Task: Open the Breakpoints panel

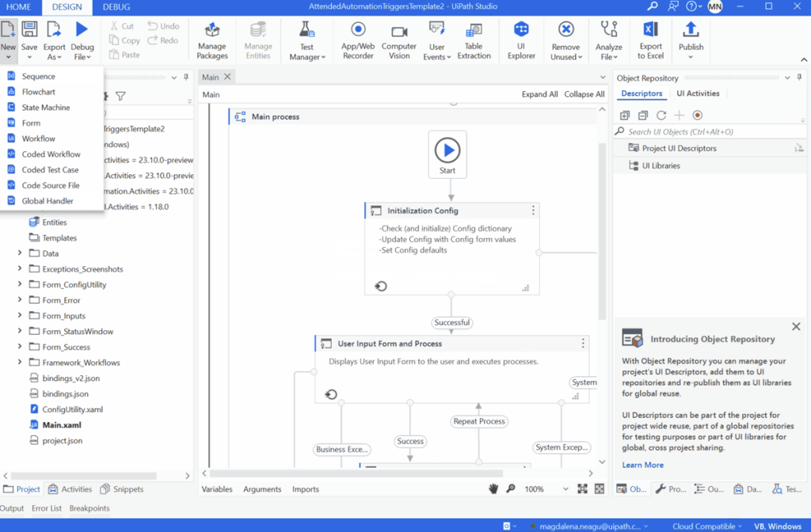Action: coord(89,508)
